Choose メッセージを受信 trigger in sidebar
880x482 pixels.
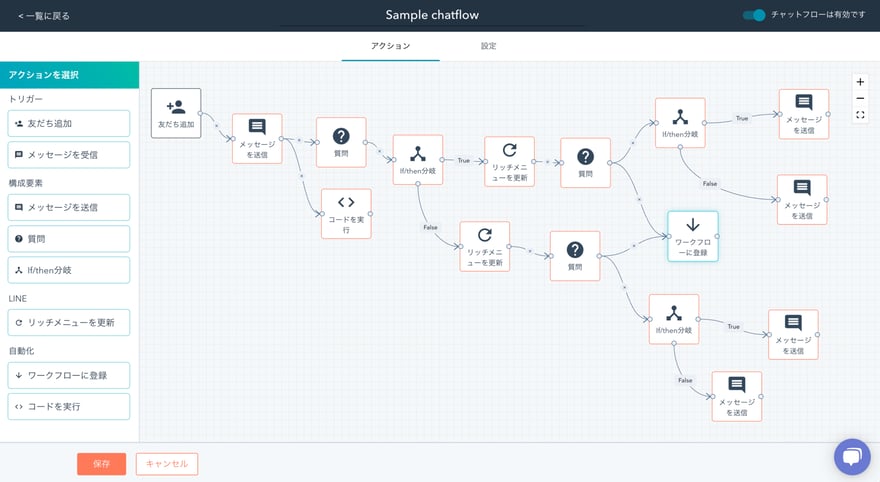[69, 155]
